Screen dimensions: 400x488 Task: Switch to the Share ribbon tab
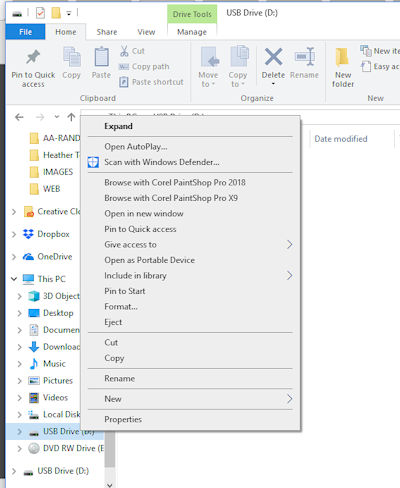(107, 32)
